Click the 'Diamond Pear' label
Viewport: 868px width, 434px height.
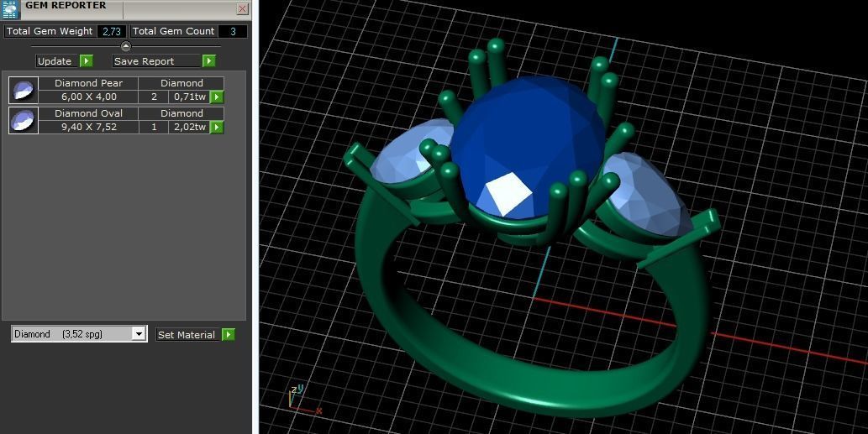[x=88, y=83]
